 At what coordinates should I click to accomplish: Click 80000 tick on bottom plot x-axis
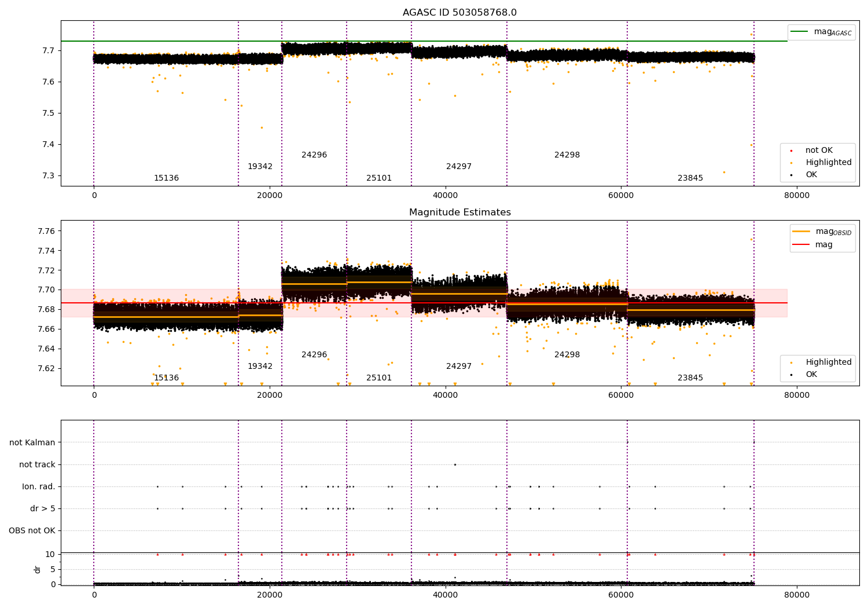pos(797,595)
